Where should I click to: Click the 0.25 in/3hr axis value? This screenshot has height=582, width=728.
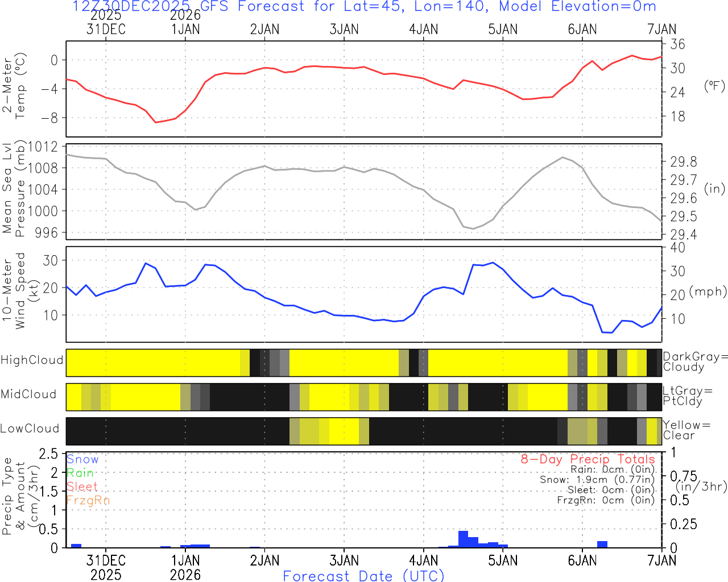[684, 524]
